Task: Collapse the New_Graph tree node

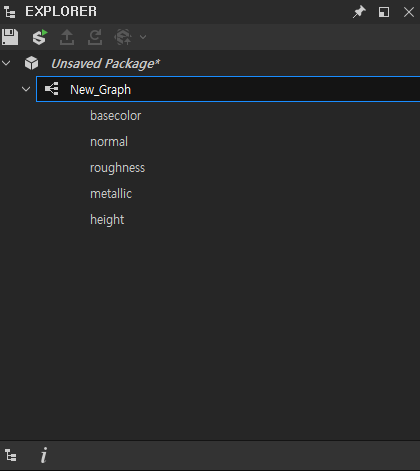Action: 26,89
